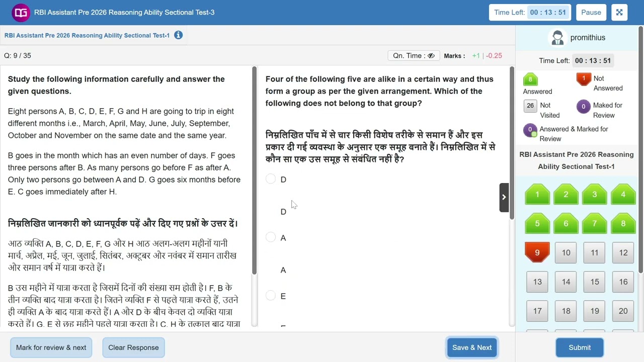644x362 pixels.
Task: Jump to question 13
Action: pyautogui.click(x=537, y=282)
